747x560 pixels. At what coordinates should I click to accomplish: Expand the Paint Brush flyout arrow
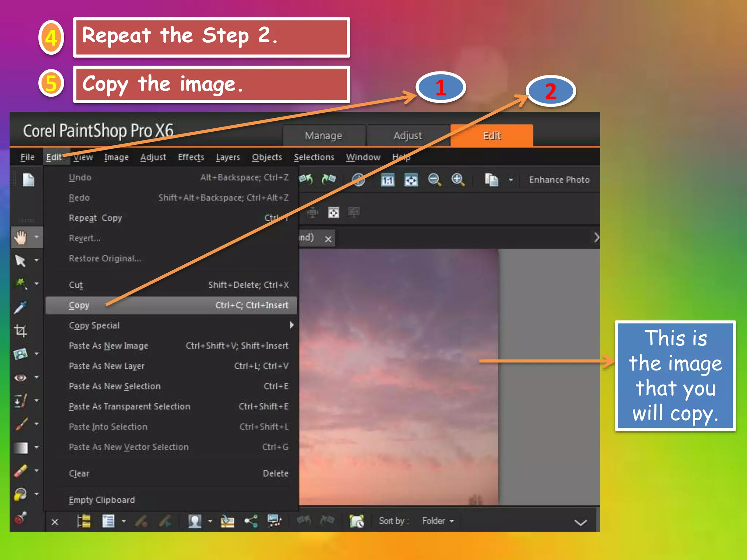(36, 424)
